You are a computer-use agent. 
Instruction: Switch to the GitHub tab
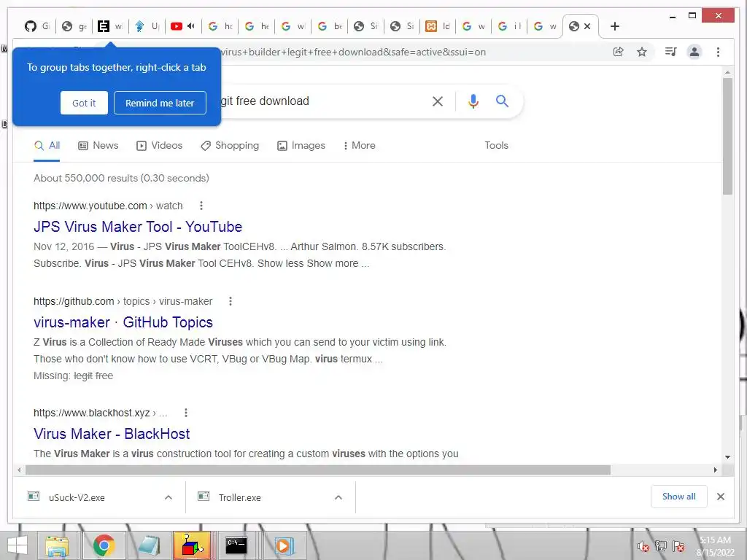click(x=36, y=26)
